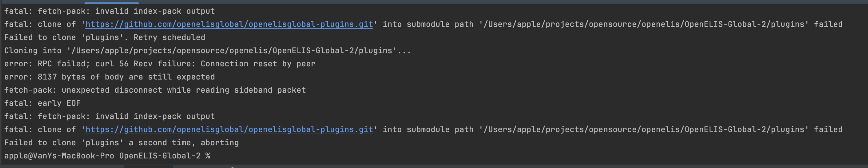Click the 'a second time, aborting' line
Viewport: 868px width, 168px height.
tap(121, 143)
